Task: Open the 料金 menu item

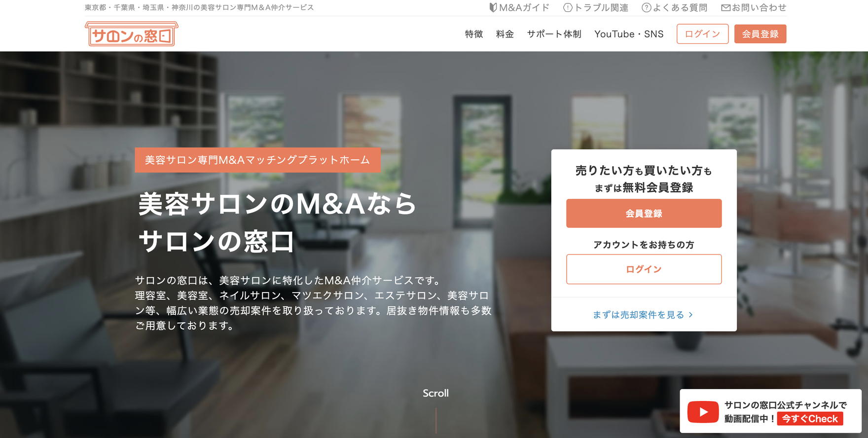Action: click(505, 34)
